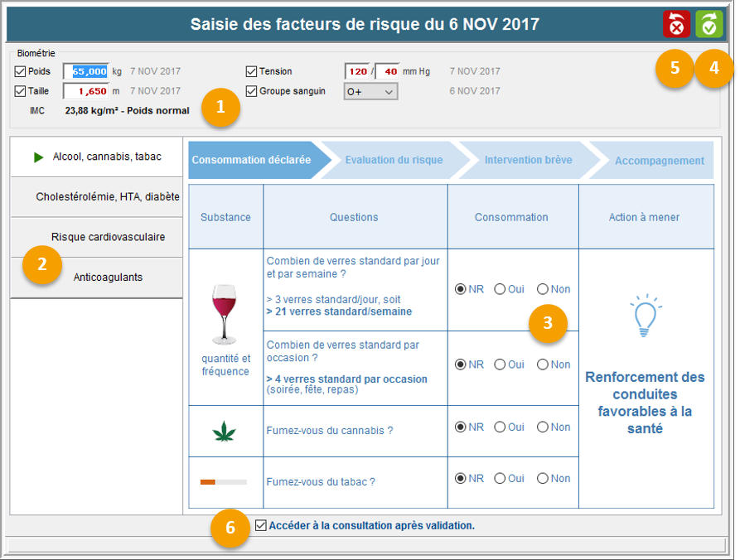Click the wine glass alcohol icon
This screenshot has width=740, height=560.
click(225, 314)
